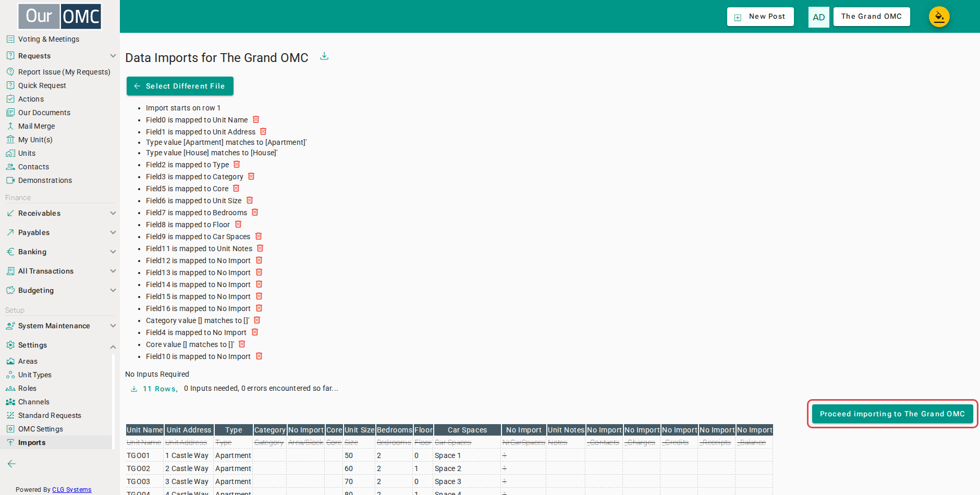Remove the Core value match rule
The height and width of the screenshot is (495, 980).
tap(242, 344)
